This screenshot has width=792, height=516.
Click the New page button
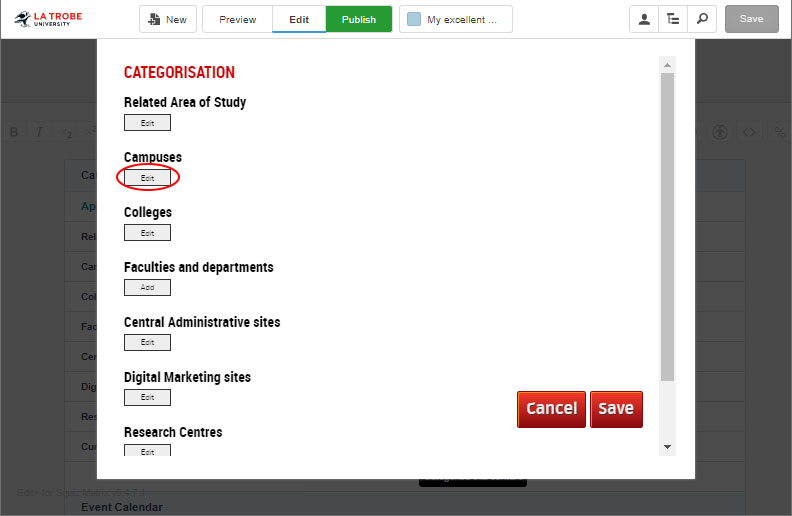click(x=167, y=19)
